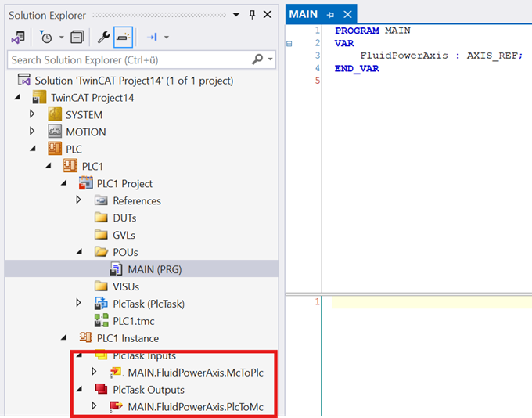Close the Solution Explorer panel
532x418 pixels.
[268, 15]
